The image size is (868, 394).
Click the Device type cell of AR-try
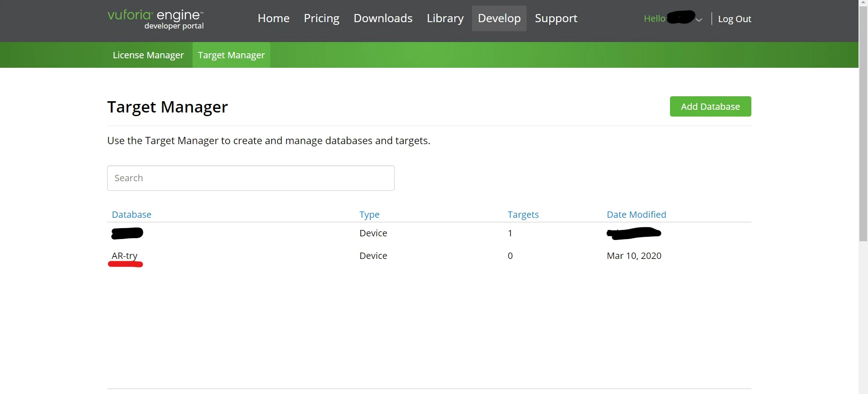coord(373,256)
